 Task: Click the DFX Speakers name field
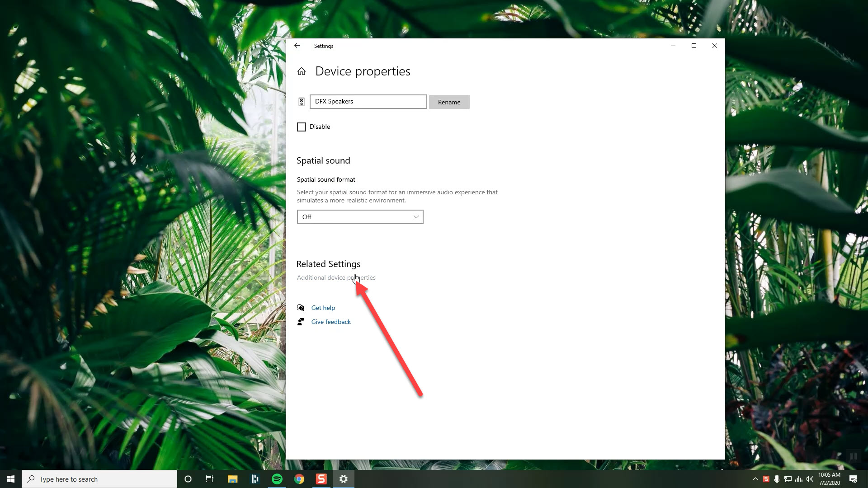click(x=368, y=102)
